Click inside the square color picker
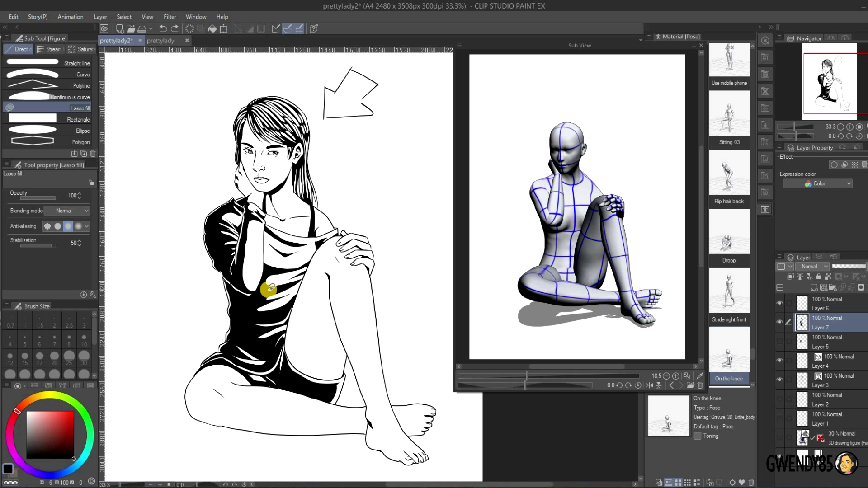This screenshot has width=868, height=488. [x=50, y=434]
